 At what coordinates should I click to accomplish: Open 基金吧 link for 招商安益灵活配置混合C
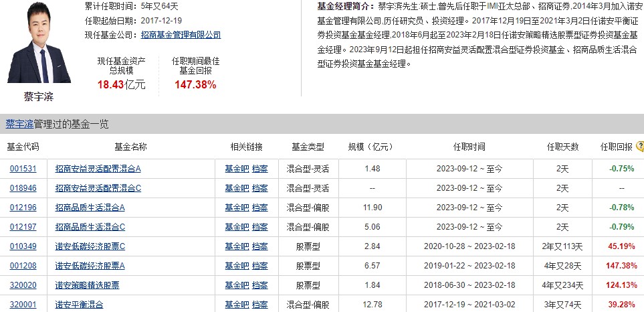coord(237,188)
